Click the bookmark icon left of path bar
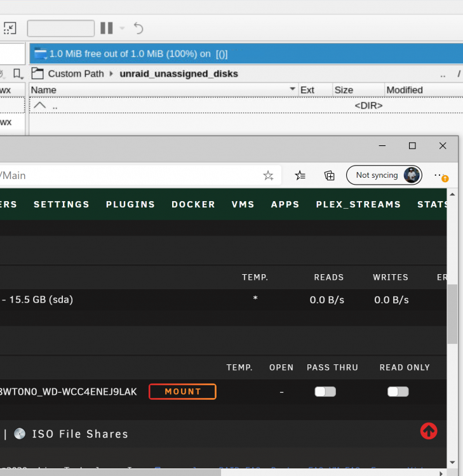 tap(18, 74)
